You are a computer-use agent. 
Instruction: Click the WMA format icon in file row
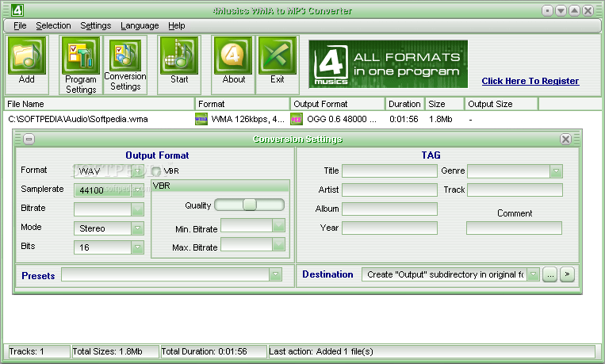(x=201, y=119)
